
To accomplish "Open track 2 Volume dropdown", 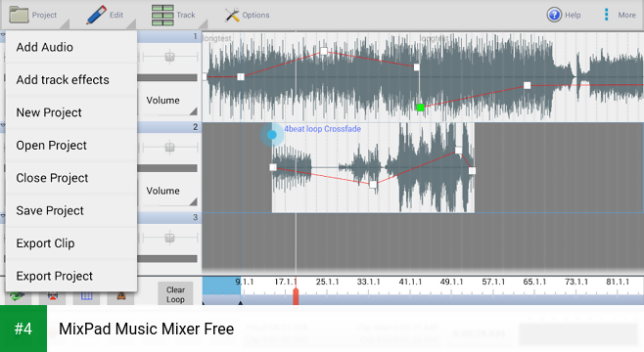I will pos(168,192).
